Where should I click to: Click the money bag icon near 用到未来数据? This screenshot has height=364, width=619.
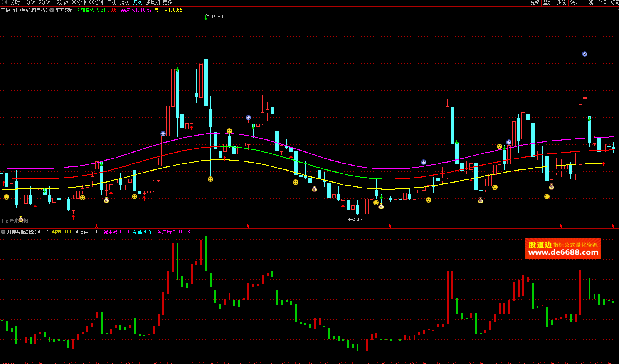pos(21,219)
